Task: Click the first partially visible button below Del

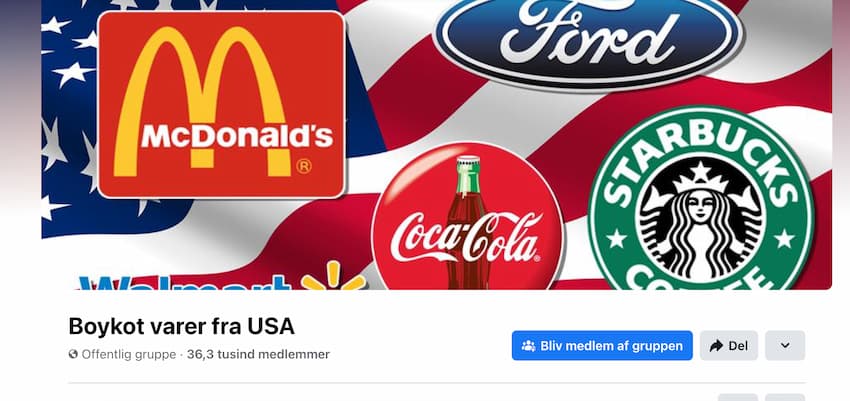Action: coord(738,397)
